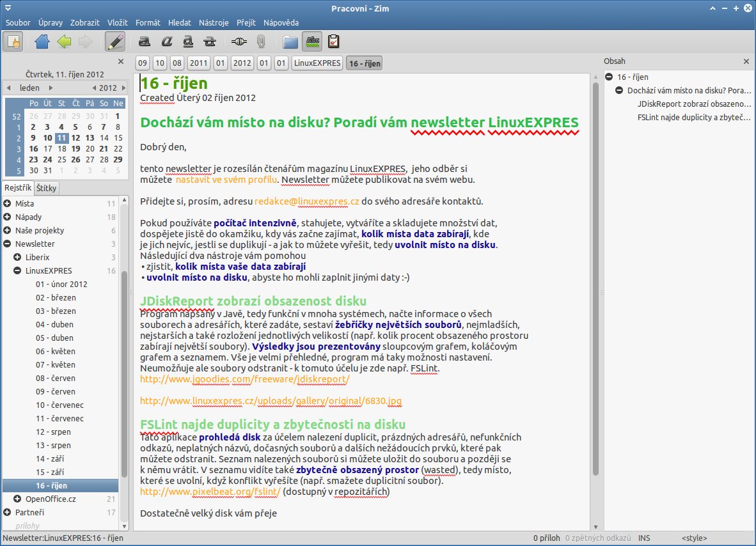
Task: Open the attachments folder icon
Action: click(290, 42)
